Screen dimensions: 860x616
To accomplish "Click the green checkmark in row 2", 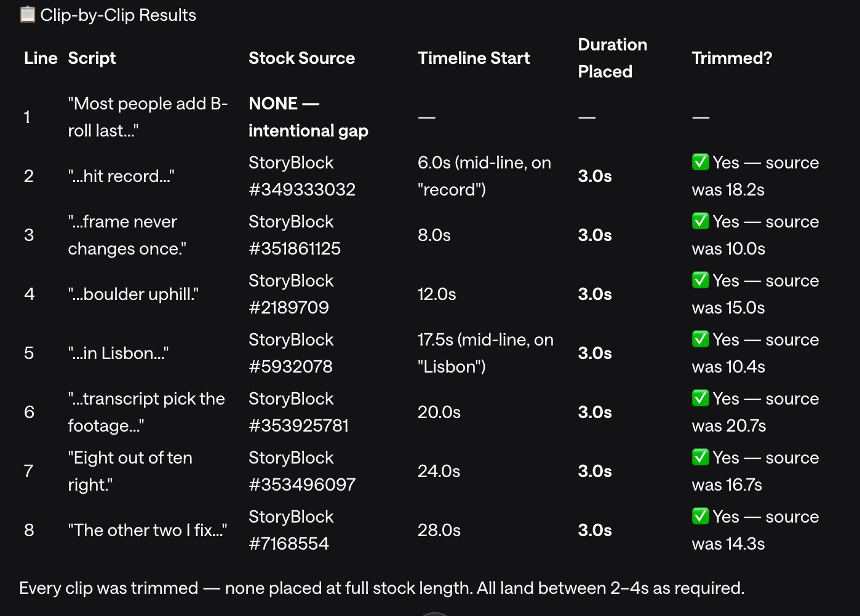I will (700, 162).
